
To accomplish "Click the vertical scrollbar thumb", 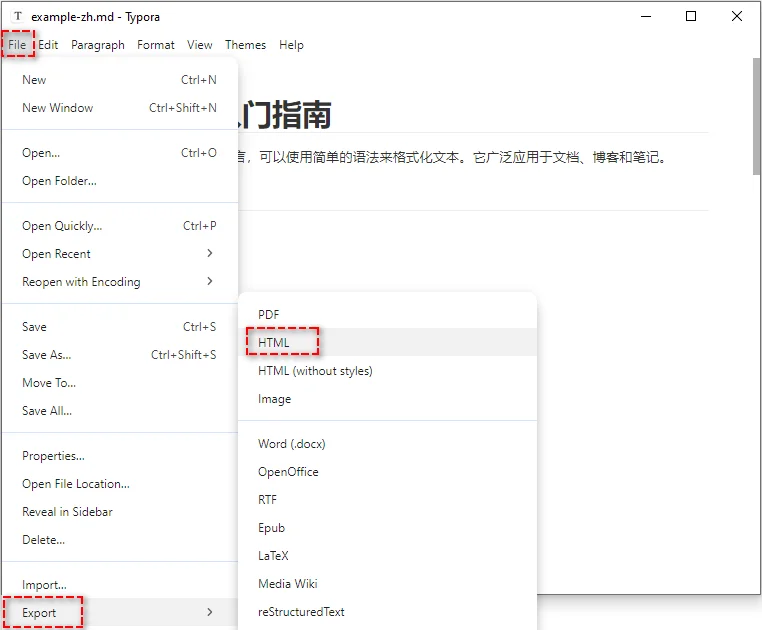I will tap(757, 116).
